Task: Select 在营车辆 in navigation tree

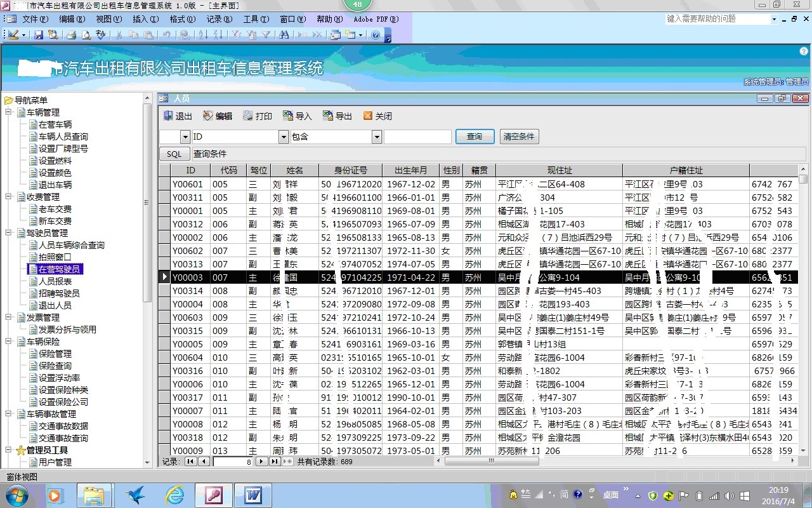Action: [55, 124]
